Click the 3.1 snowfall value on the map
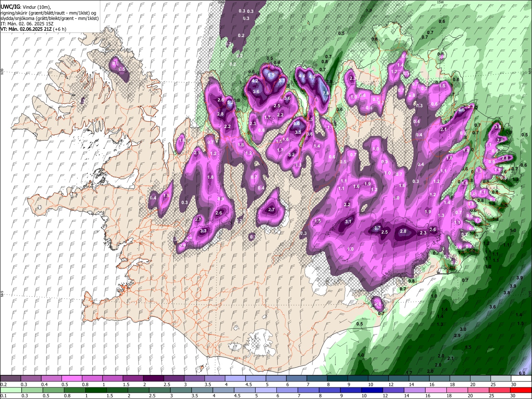Image resolution: width=532 pixels, height=399 pixels. 349,222
